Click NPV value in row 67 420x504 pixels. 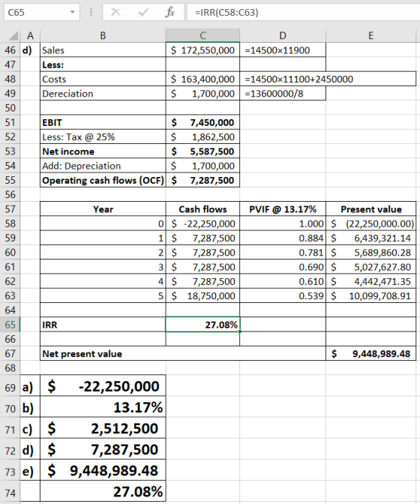coord(370,354)
